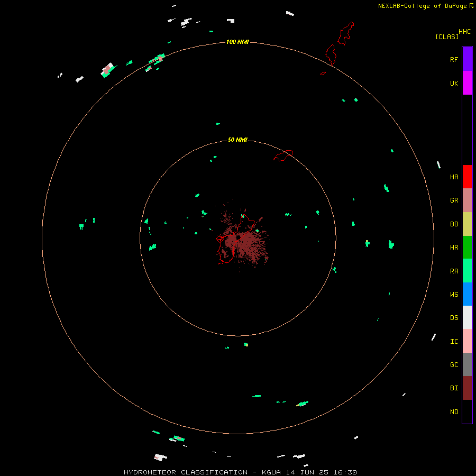Pick the RA light green legend swatch
Image resolution: width=476 pixels, height=476 pixels.
point(467,271)
